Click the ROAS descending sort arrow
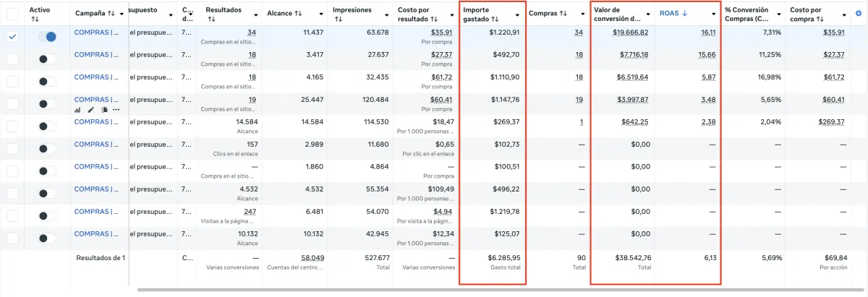This screenshot has height=297, width=868. (x=684, y=14)
